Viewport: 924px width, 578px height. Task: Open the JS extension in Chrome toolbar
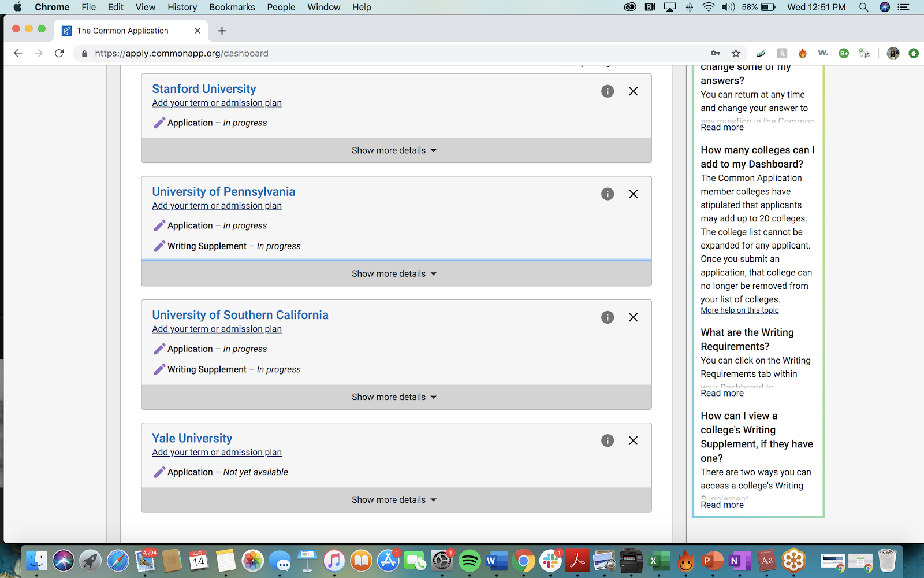point(865,53)
